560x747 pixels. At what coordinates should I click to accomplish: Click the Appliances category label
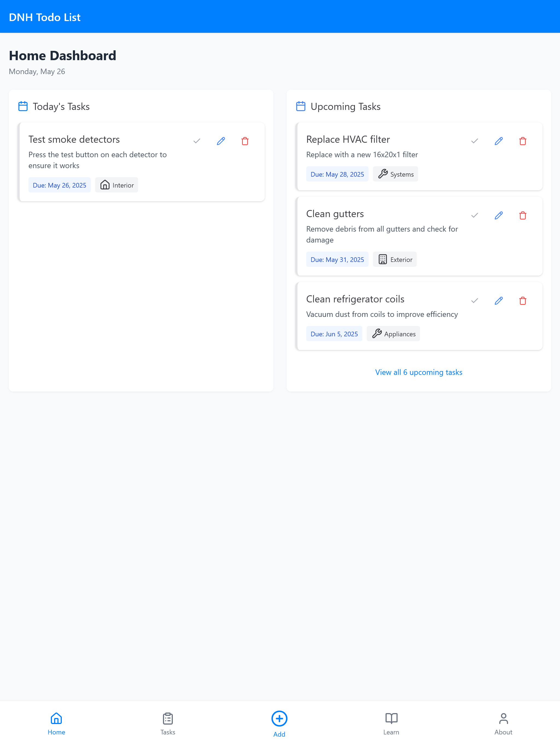click(x=399, y=334)
